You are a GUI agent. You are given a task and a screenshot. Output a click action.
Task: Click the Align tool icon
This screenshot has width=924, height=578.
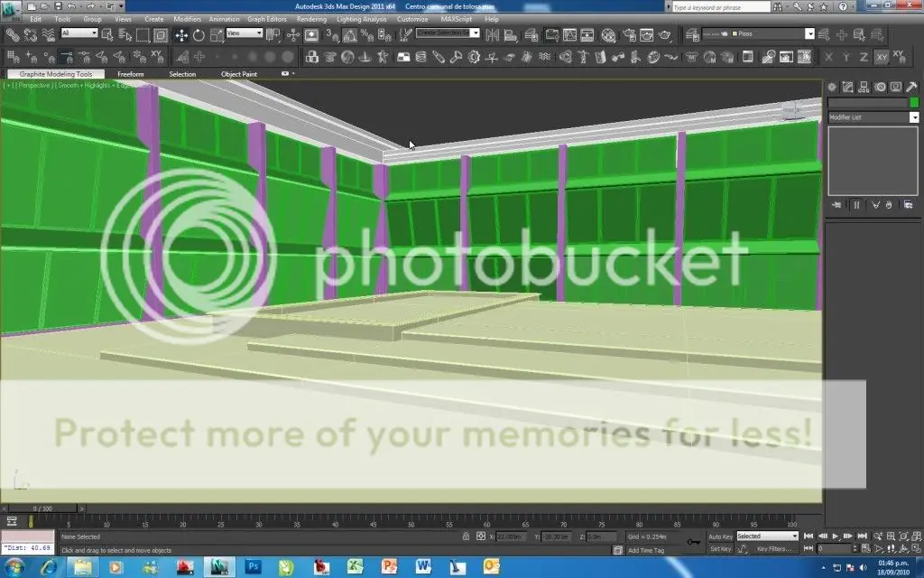pyautogui.click(x=511, y=35)
